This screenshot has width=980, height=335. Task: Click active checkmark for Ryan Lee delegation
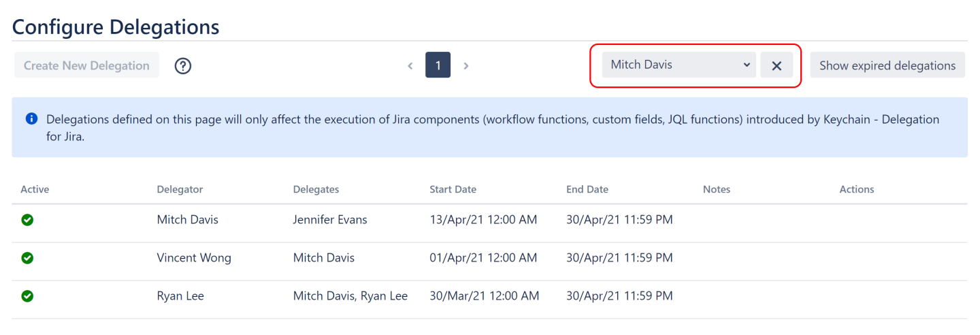pos(28,296)
